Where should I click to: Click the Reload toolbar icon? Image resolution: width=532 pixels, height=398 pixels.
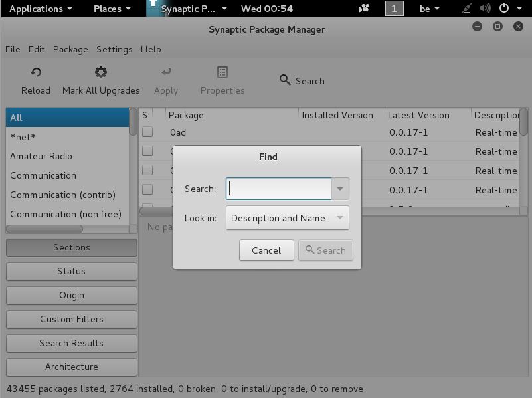click(36, 72)
